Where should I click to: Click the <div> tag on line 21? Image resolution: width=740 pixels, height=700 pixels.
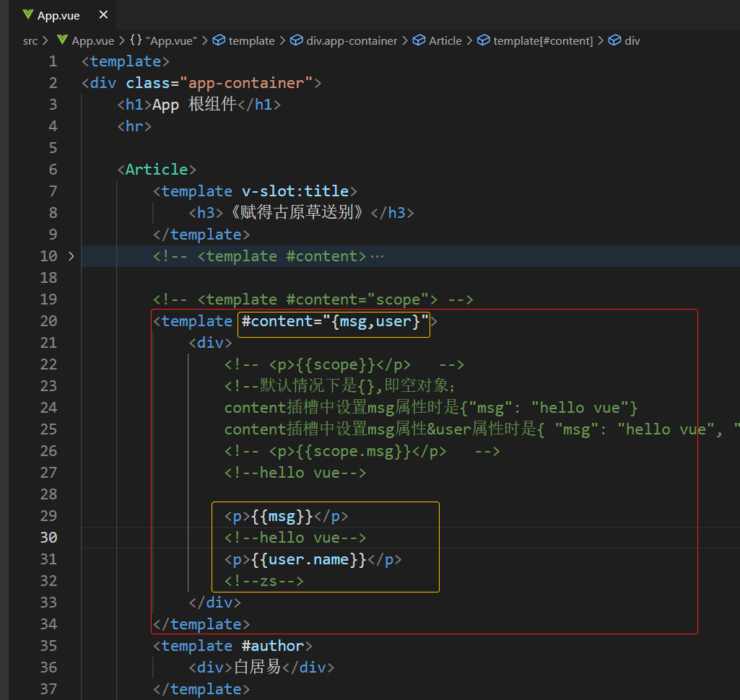click(x=210, y=343)
